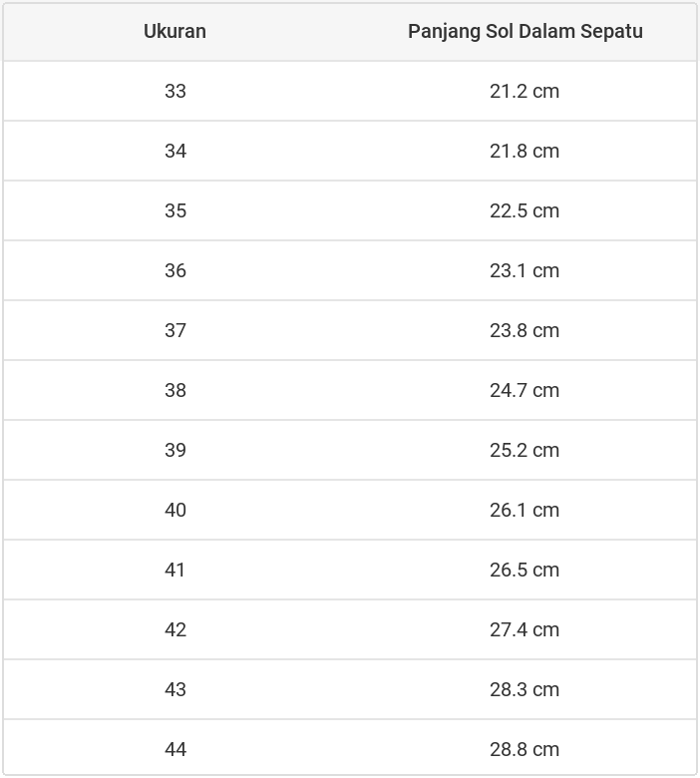
Task: Select size 40 cell
Action: (175, 510)
